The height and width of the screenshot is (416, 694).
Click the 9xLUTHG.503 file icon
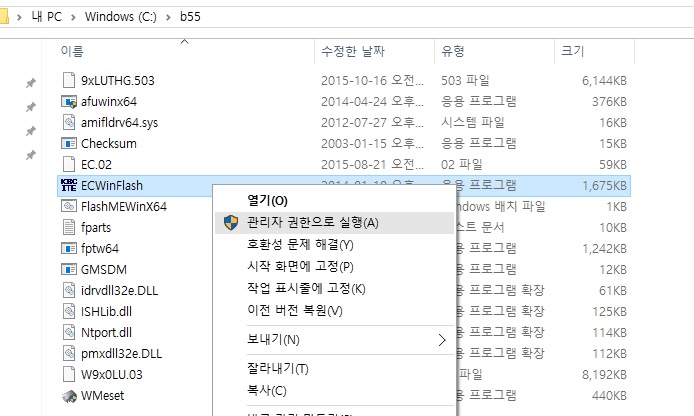69,81
